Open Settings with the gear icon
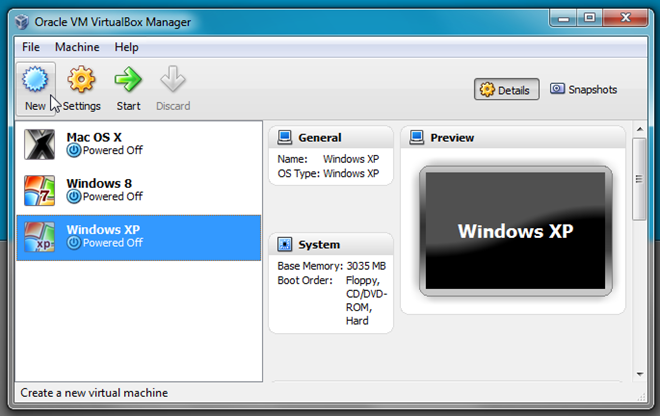This screenshot has height=416, width=660. pyautogui.click(x=81, y=79)
